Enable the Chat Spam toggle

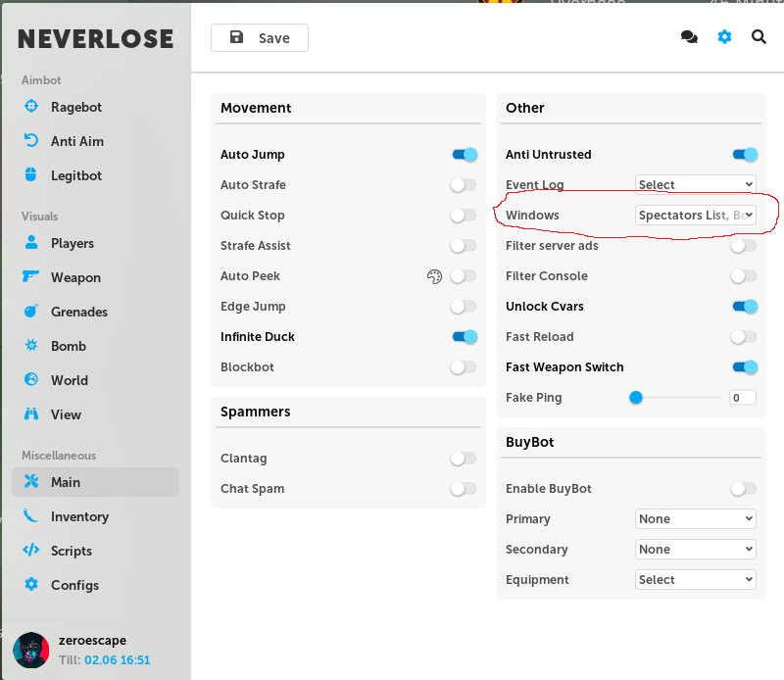coord(463,489)
